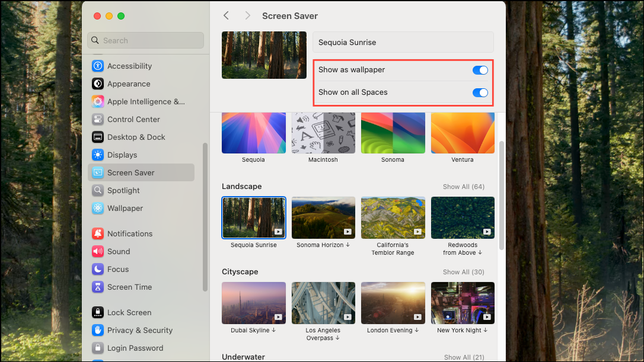Screen dimensions: 644x362
Task: Click the Search input field
Action: (145, 40)
